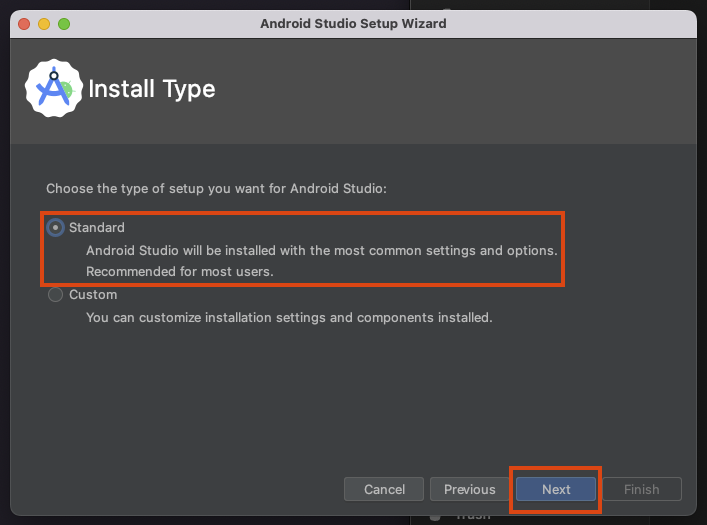Minimize the wizard with the yellow button
This screenshot has width=707, height=525.
44,24
